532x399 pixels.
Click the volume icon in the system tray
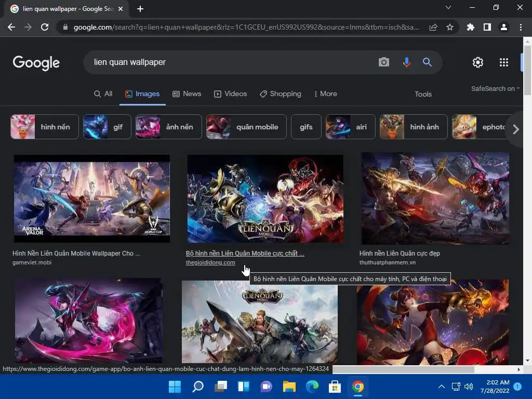tap(469, 387)
